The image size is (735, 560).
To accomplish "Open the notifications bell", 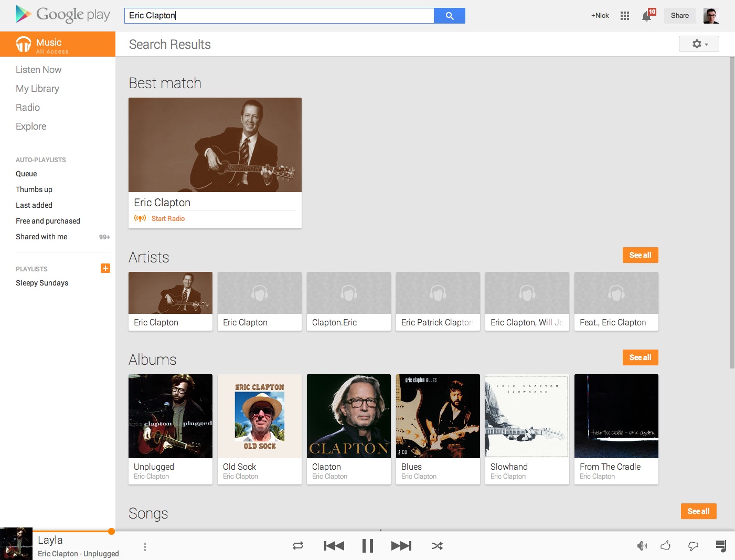I will pyautogui.click(x=647, y=16).
